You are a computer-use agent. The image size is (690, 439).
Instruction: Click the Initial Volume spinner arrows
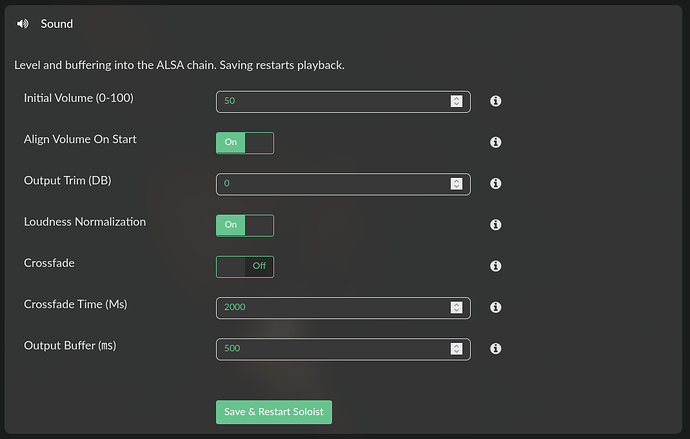456,101
